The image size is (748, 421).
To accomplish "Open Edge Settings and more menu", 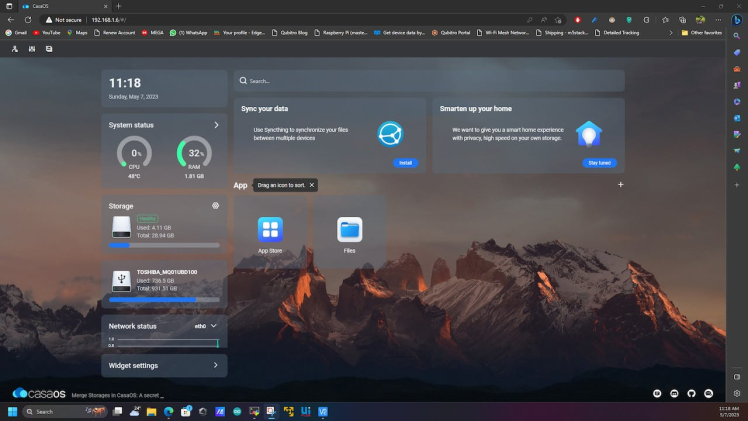I will tap(718, 20).
